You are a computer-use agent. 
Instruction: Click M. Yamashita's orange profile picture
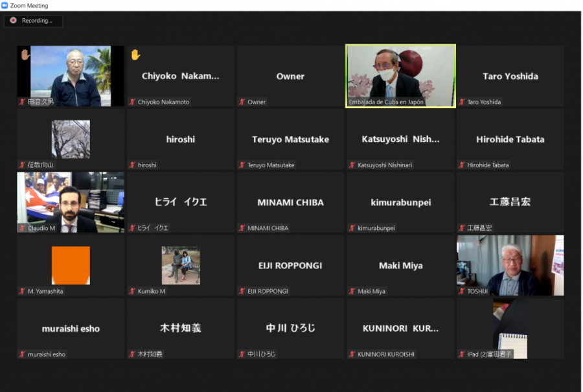pos(71,265)
